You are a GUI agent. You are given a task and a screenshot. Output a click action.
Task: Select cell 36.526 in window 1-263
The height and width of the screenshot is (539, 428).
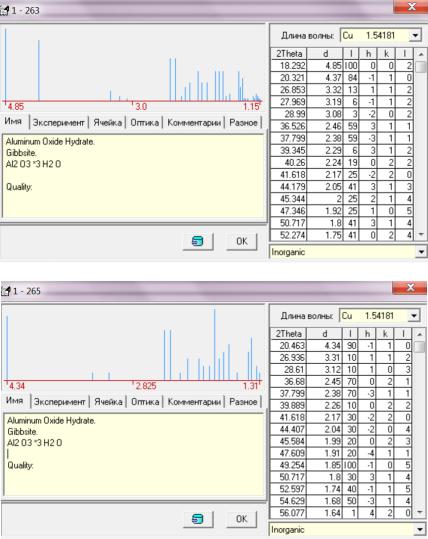point(289,126)
